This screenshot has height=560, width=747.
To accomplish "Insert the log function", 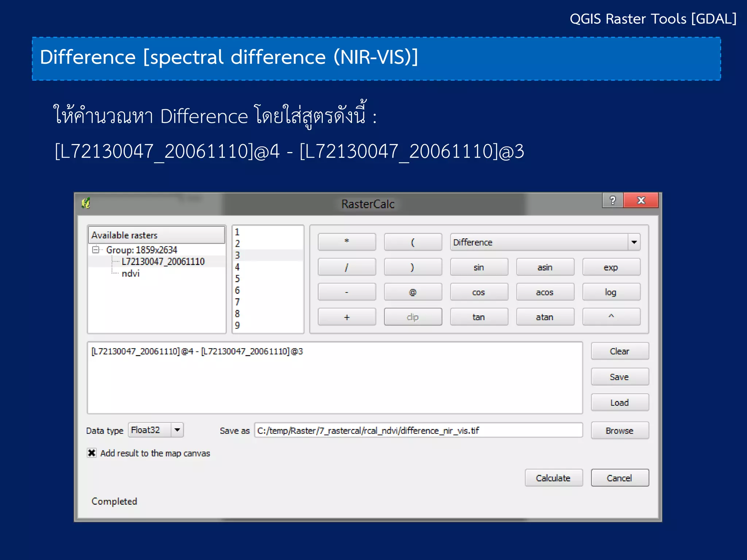I will (611, 292).
